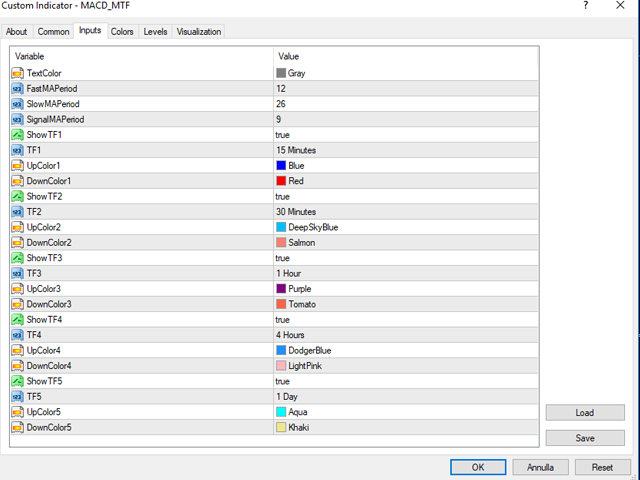Toggle the ShowTF1 true value
The height and width of the screenshot is (480, 640).
[x=282, y=135]
